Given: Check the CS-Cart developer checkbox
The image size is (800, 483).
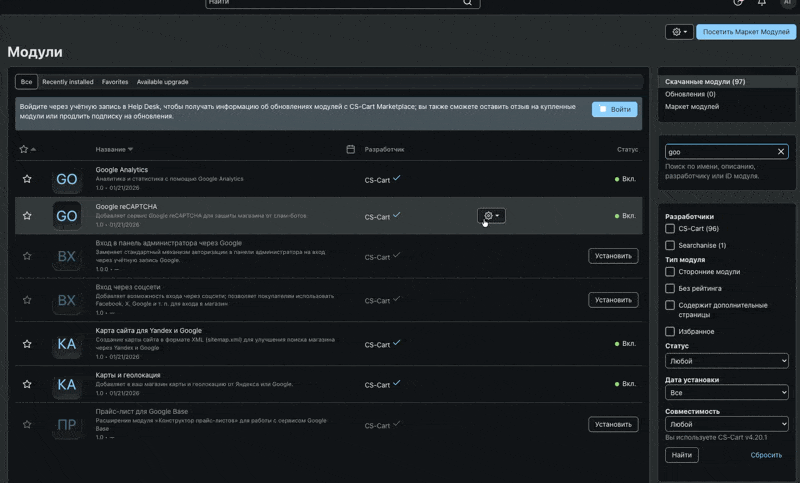Looking at the screenshot, I should click(x=670, y=229).
